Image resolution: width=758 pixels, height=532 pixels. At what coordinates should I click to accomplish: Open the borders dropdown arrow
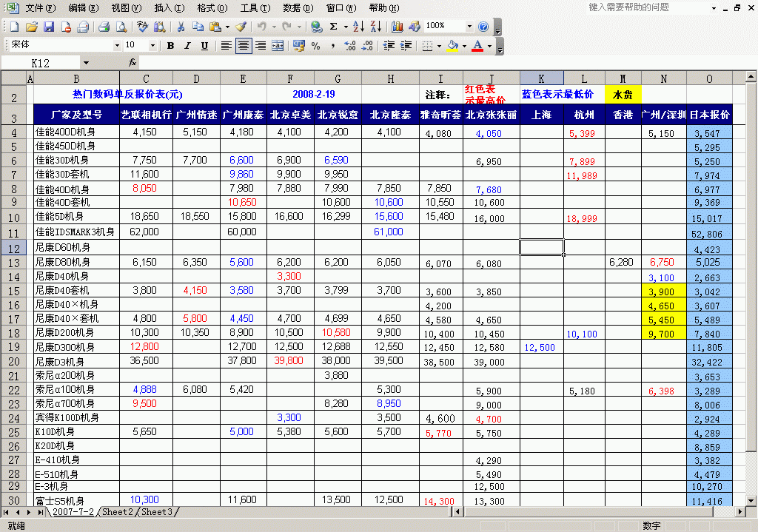pyautogui.click(x=439, y=46)
